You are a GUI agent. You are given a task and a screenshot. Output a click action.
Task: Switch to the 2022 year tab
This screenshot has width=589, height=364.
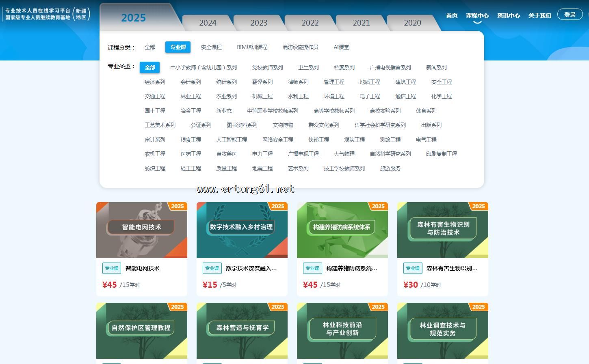point(310,23)
